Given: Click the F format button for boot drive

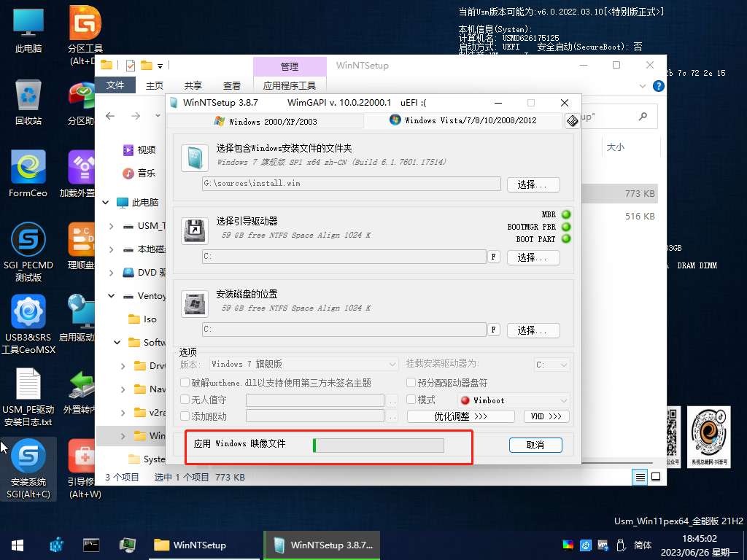Looking at the screenshot, I should pos(494,257).
